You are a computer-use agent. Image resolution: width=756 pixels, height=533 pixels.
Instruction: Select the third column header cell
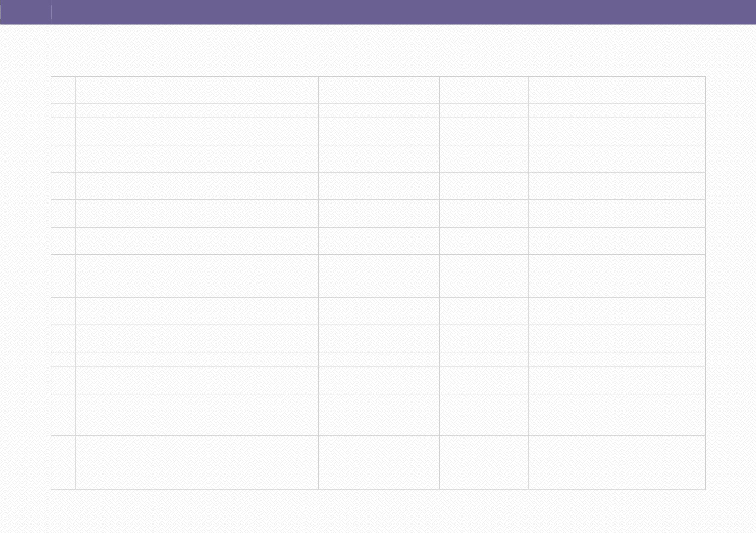[379, 90]
